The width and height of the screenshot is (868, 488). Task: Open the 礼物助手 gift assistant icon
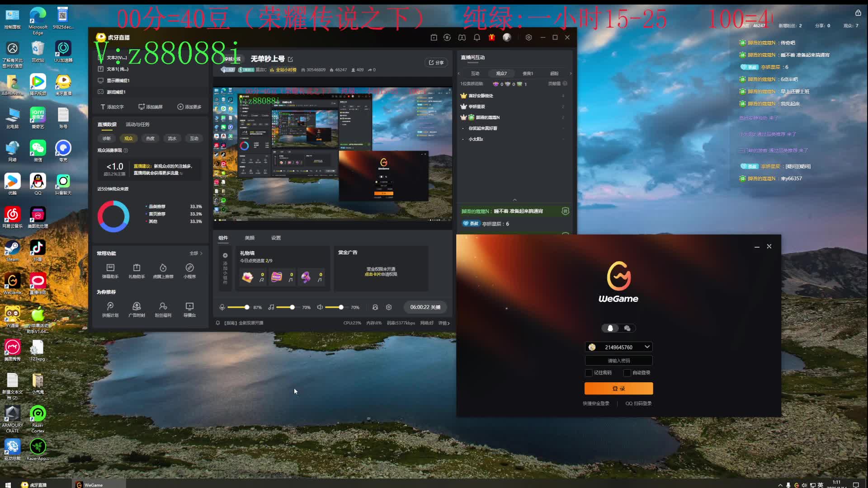tap(137, 268)
